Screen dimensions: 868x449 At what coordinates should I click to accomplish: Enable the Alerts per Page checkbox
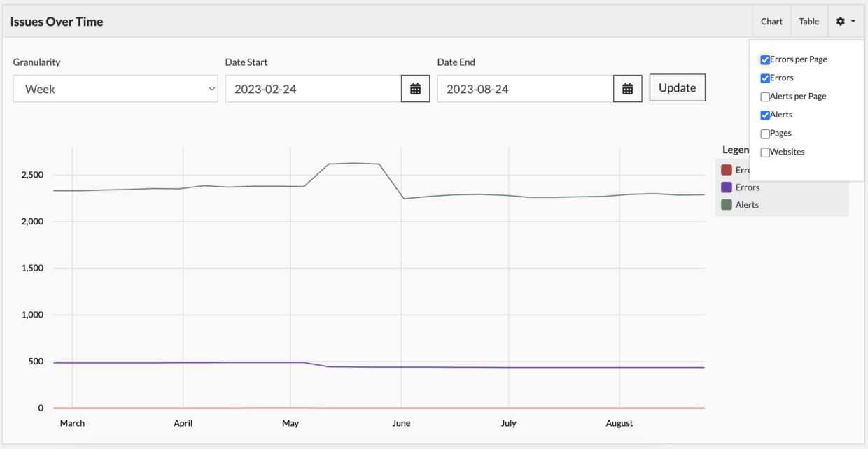point(764,96)
